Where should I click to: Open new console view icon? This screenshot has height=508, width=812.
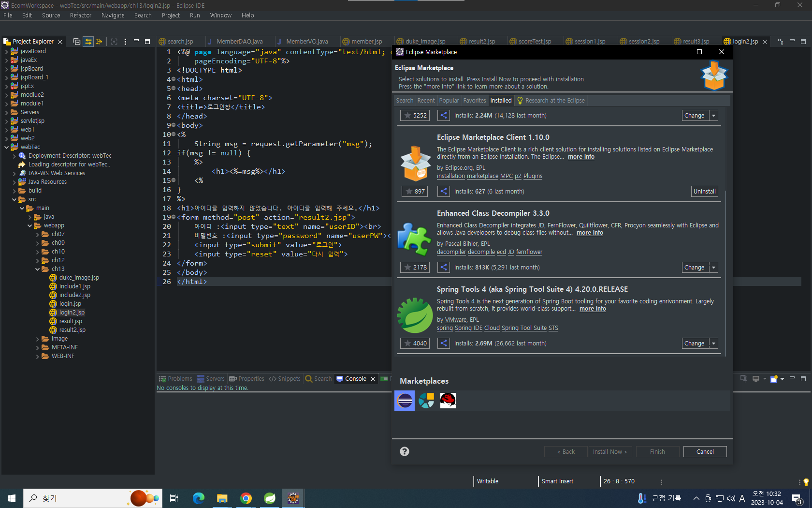773,379
